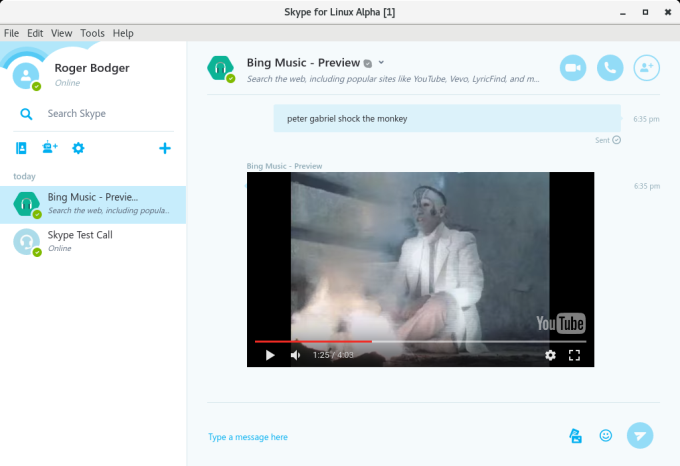
Task: Click Bing Music avatar in chat header
Action: (x=220, y=68)
